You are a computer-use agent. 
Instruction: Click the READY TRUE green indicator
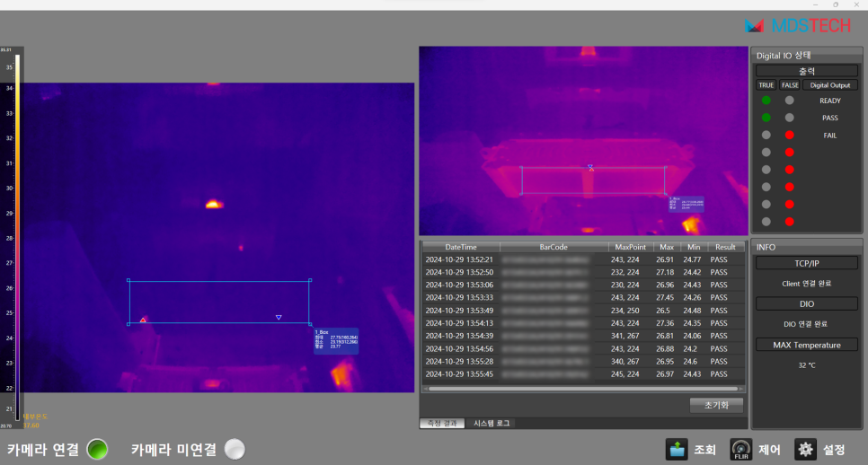click(766, 101)
